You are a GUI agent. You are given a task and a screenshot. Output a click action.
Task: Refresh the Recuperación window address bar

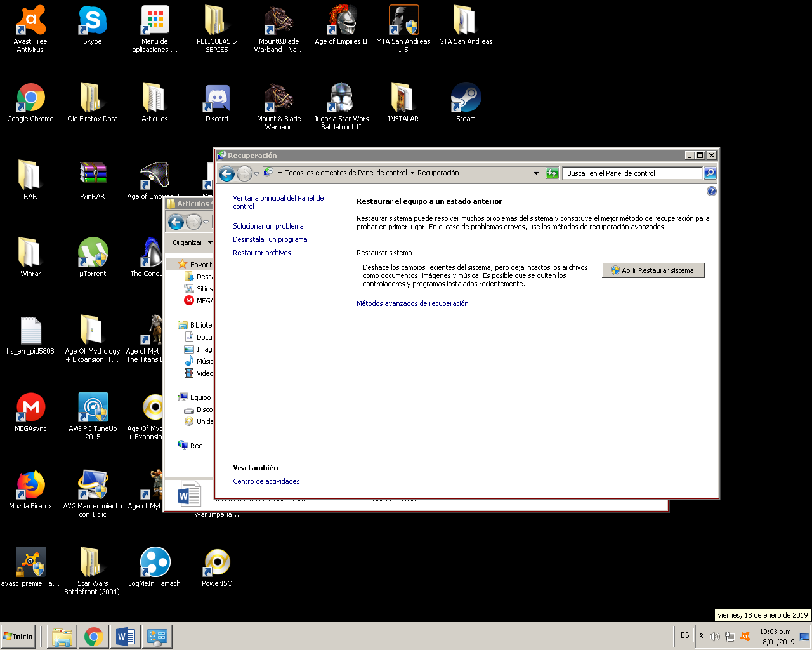[x=552, y=173]
